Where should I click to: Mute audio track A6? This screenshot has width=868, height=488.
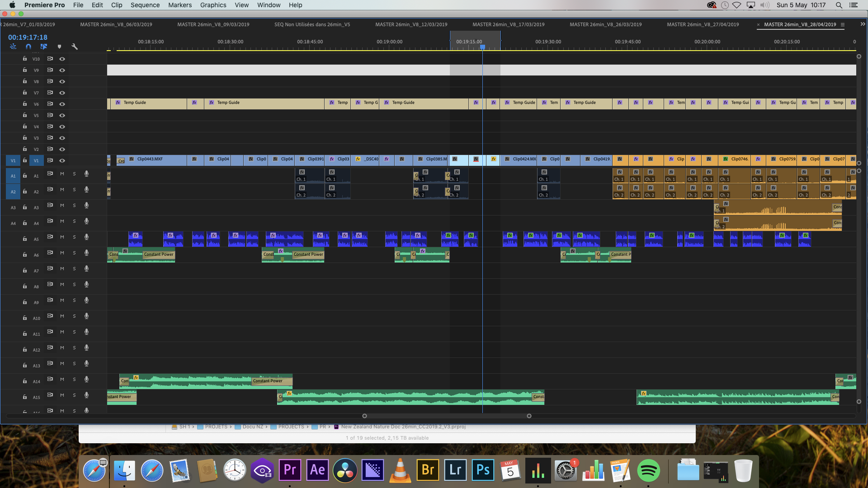tap(62, 253)
